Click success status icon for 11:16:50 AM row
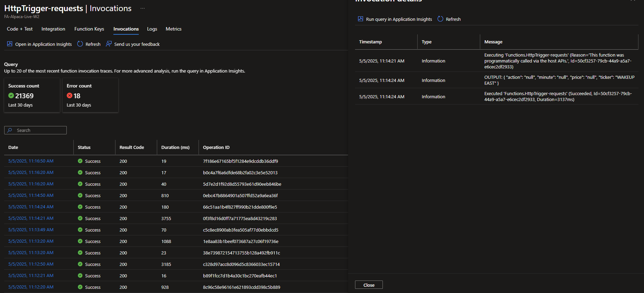 pyautogui.click(x=80, y=161)
